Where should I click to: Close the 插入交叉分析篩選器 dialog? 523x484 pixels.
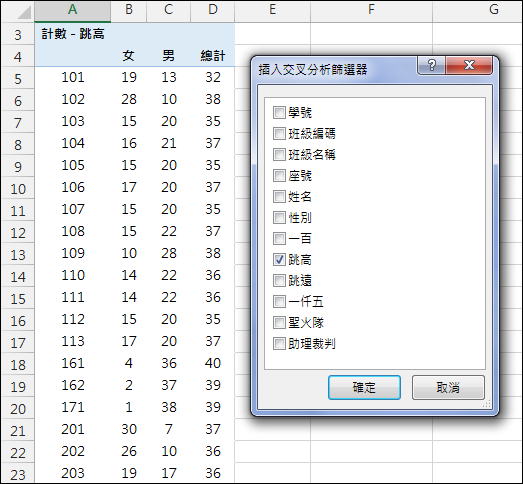pyautogui.click(x=469, y=65)
